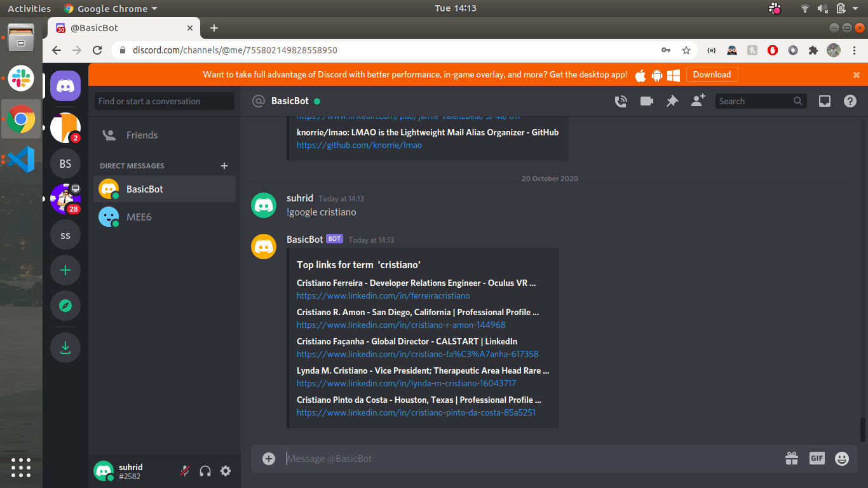Open lynda-m-cristiano LinkedIn link

pos(406,384)
